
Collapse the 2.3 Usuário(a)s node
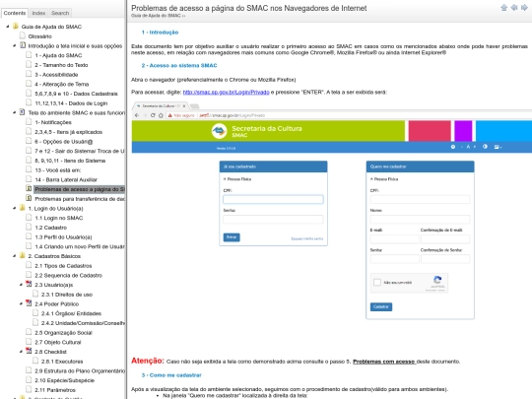click(21, 285)
